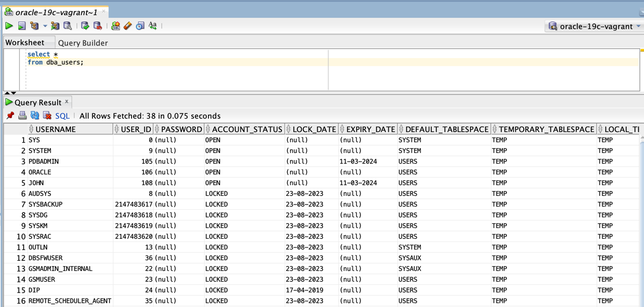644x307 pixels.
Task: Commit changes using the Commit icon
Action: 85,26
